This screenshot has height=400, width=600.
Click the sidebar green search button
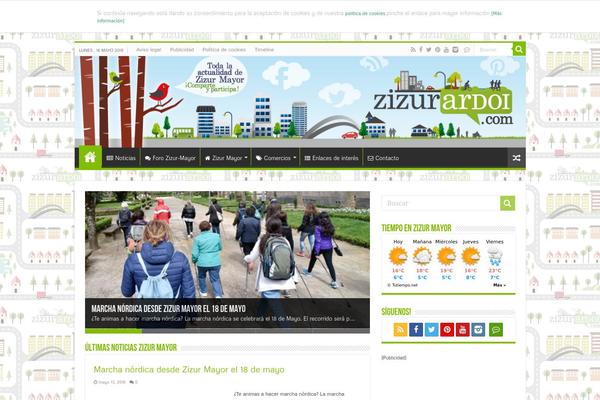point(507,203)
